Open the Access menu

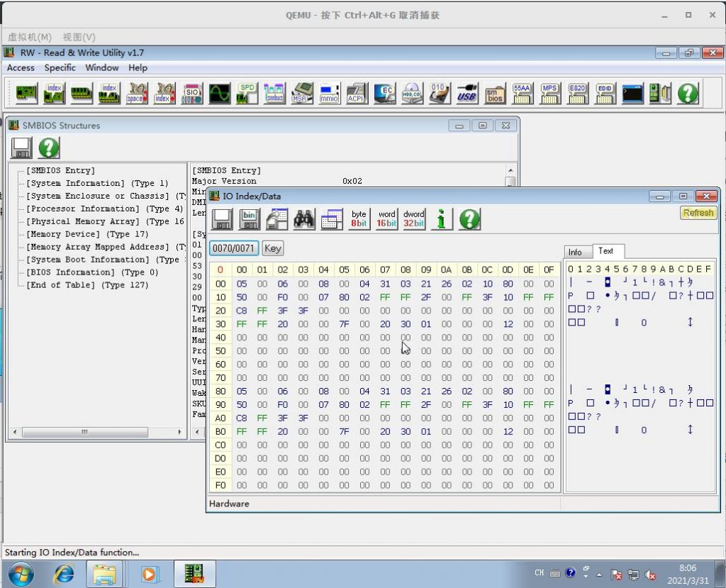tap(21, 68)
